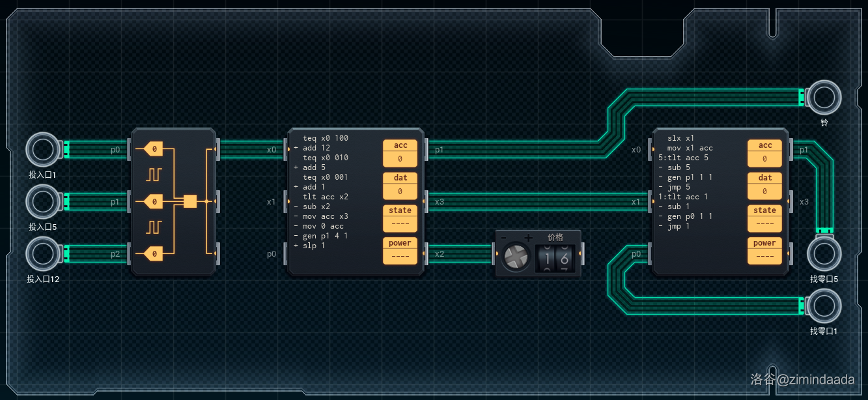868x400 pixels.
Task: Select the 找零口5 output connector
Action: 824,254
